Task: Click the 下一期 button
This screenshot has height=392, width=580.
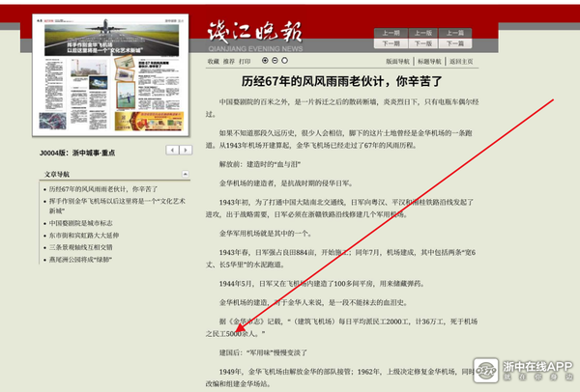Action: (x=391, y=43)
